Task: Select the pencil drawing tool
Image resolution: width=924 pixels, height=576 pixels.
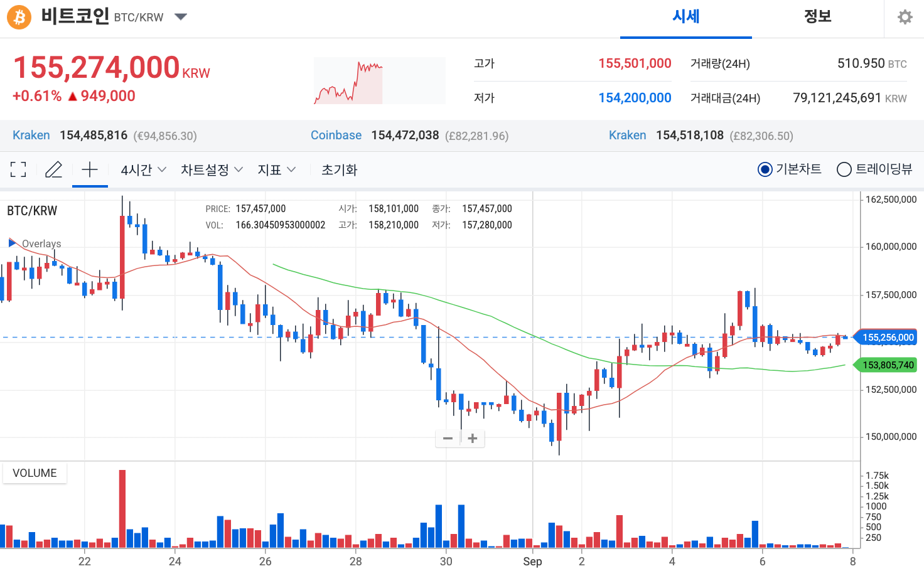Action: point(54,169)
